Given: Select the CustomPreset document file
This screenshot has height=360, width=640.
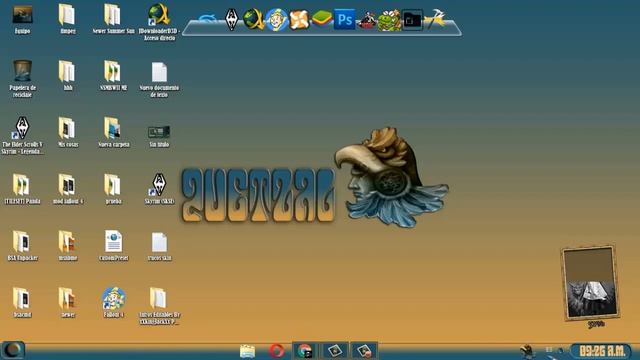Looking at the screenshot, I should coord(113,242).
